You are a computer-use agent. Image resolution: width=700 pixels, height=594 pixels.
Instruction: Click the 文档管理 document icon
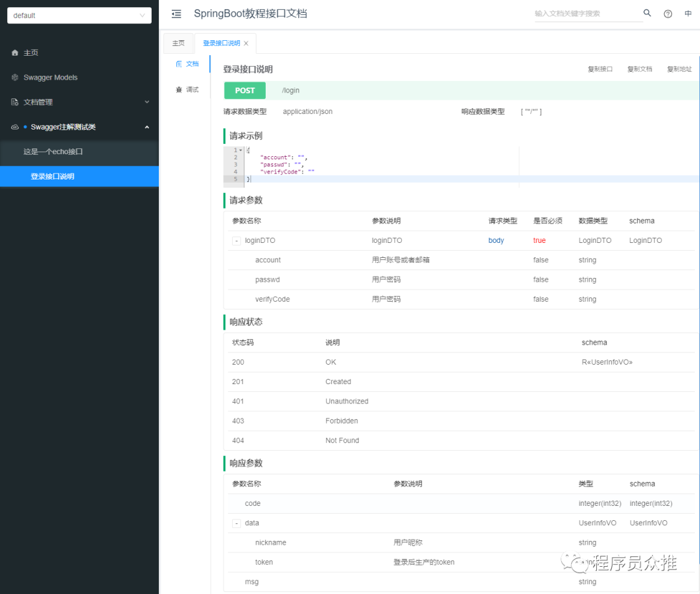point(15,102)
